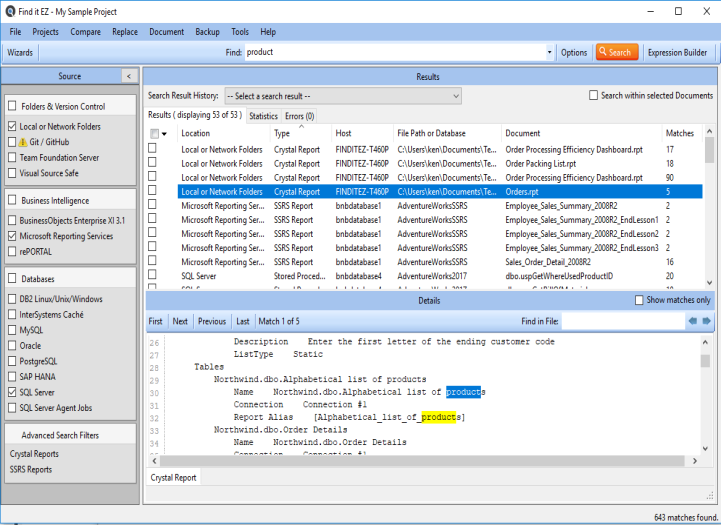
Task: Switch to the Statistics tab
Action: click(x=263, y=116)
